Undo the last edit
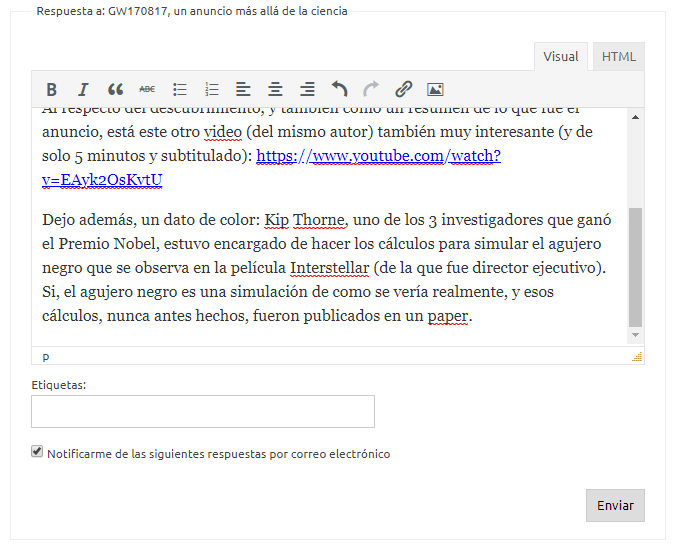The image size is (673, 546). (x=340, y=89)
